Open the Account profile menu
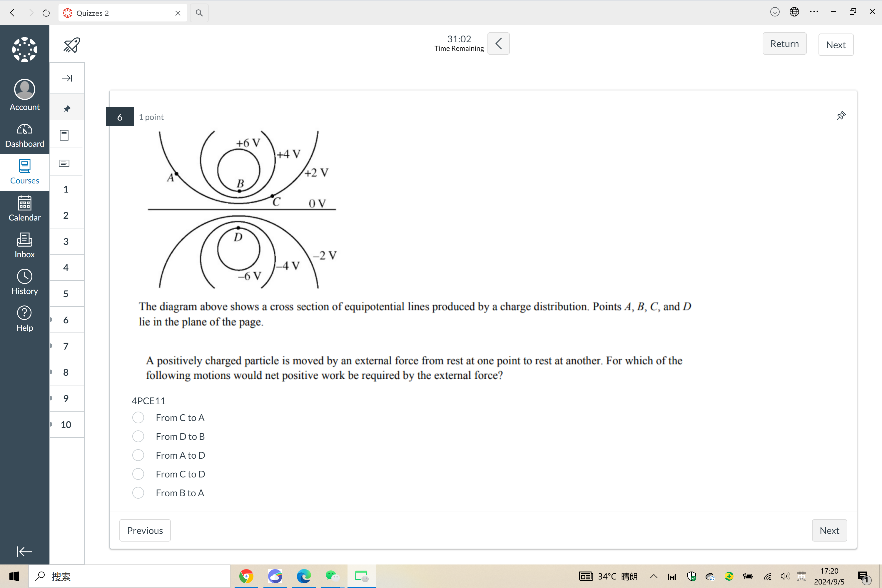 point(24,95)
